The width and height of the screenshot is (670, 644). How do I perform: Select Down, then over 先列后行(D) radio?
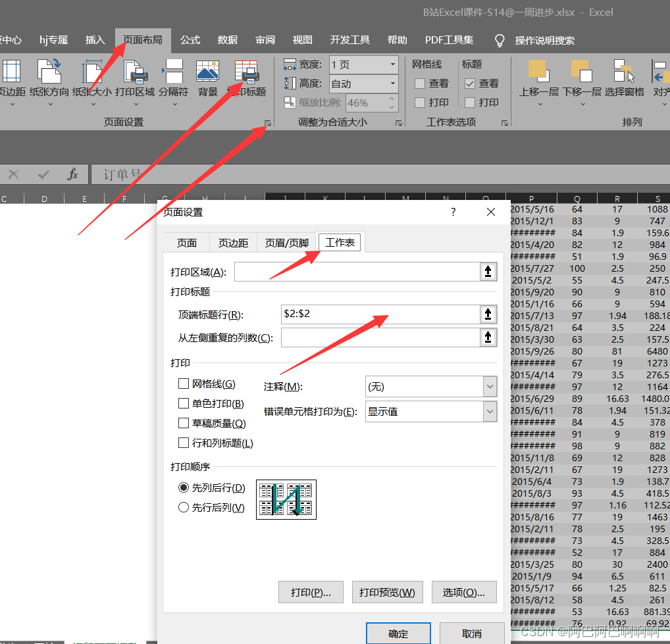[x=184, y=487]
